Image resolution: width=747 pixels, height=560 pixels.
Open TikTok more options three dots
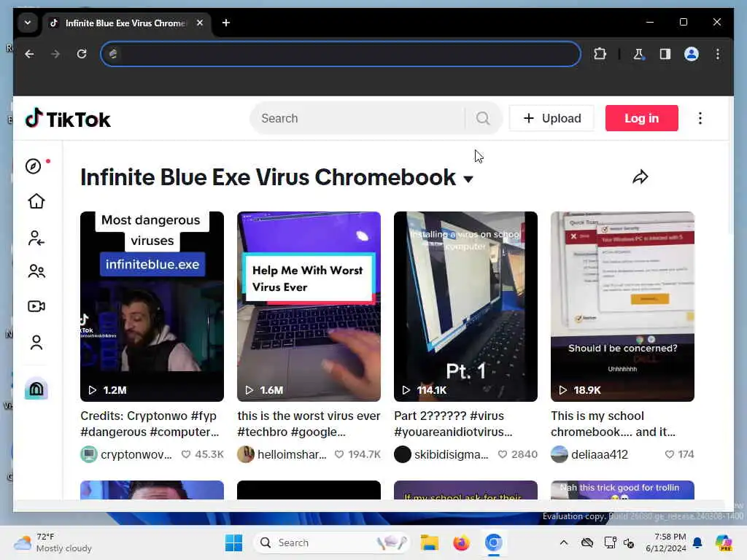[x=700, y=118]
